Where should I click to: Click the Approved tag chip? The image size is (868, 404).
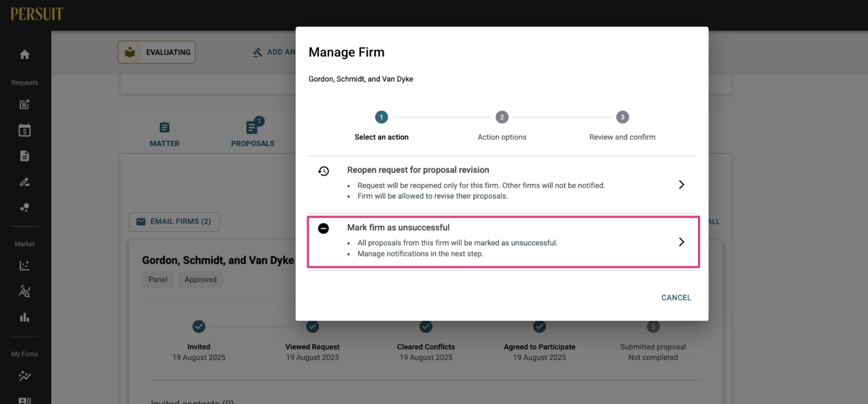pos(200,280)
